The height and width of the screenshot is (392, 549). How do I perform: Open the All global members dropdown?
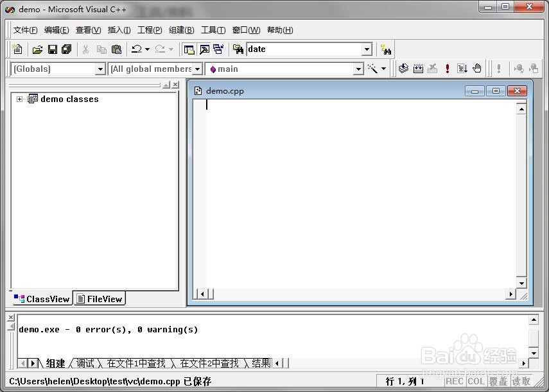tap(198, 69)
